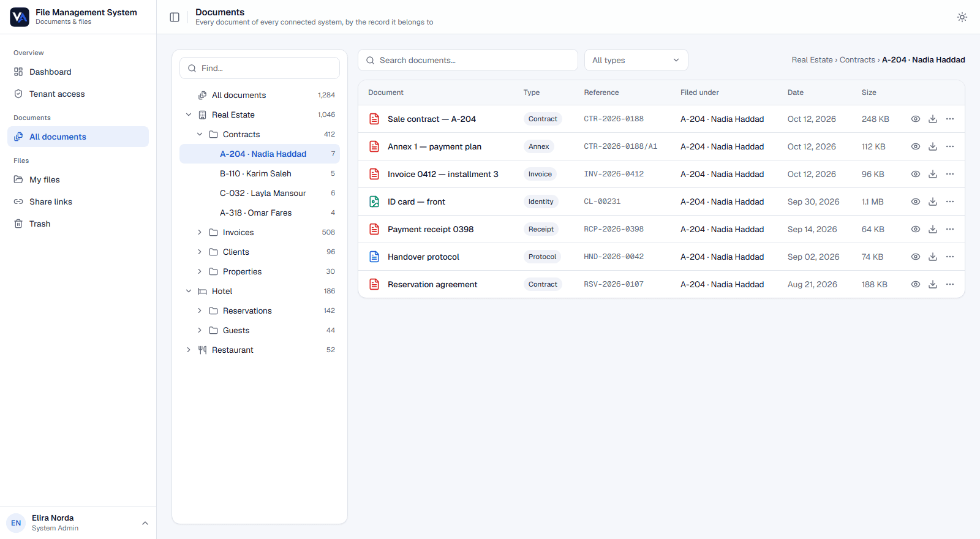Preview Payment receipt 0398 via eye icon
980x539 pixels.
(916, 229)
